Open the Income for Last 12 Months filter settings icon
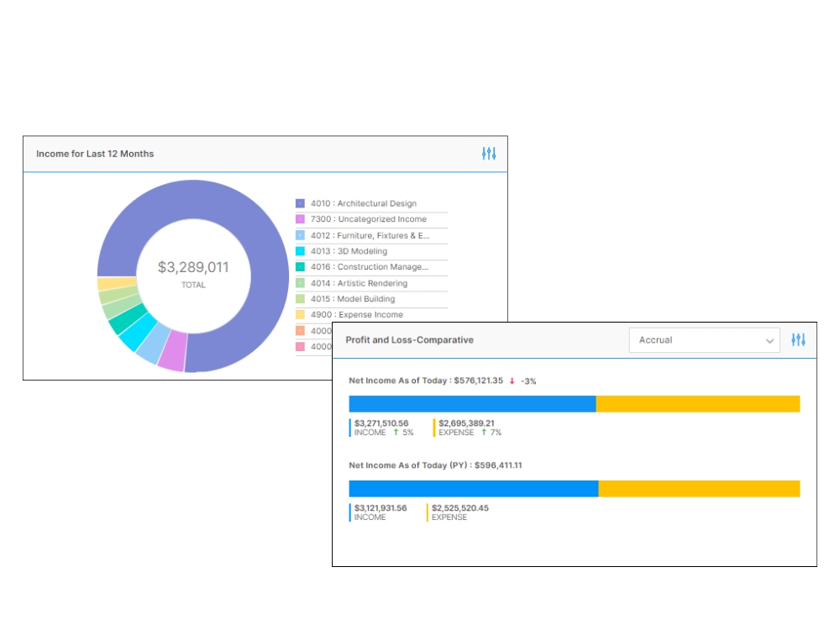This screenshot has width=840, height=630. pyautogui.click(x=489, y=154)
